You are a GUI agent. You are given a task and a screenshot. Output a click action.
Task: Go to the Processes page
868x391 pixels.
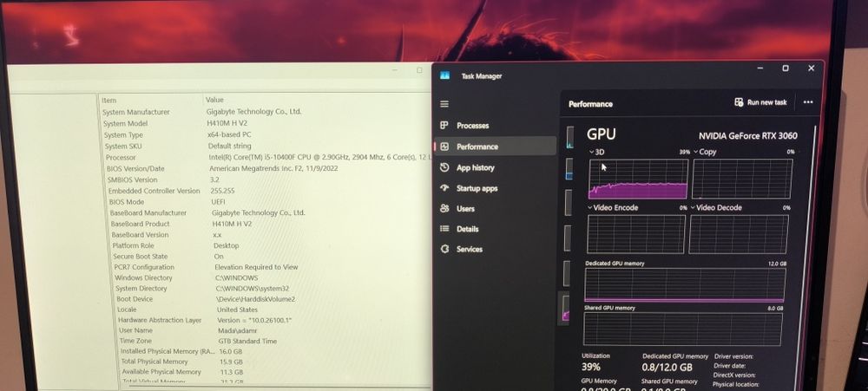point(496,126)
